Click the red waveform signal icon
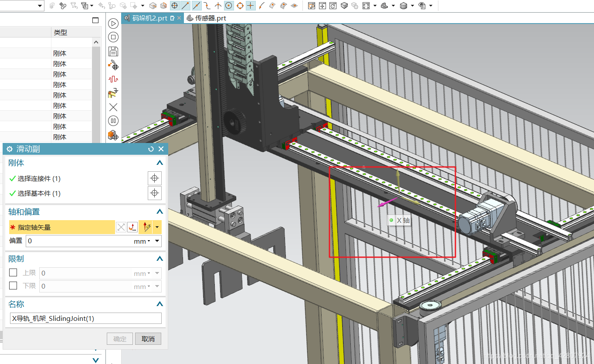The height and width of the screenshot is (364, 594). pos(113,79)
